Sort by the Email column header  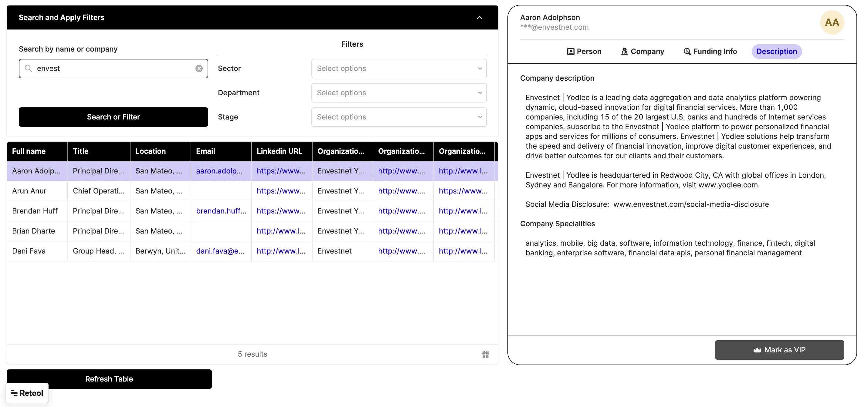[x=221, y=152]
